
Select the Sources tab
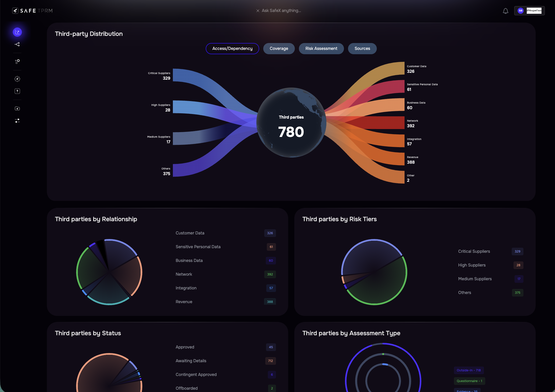click(362, 48)
